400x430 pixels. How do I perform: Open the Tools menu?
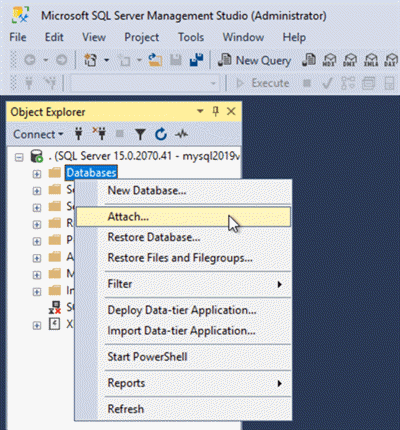[x=191, y=37]
